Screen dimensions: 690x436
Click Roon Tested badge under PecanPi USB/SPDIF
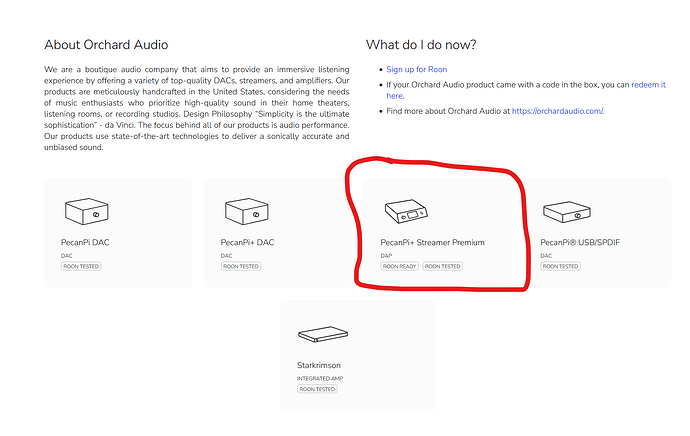coord(561,267)
